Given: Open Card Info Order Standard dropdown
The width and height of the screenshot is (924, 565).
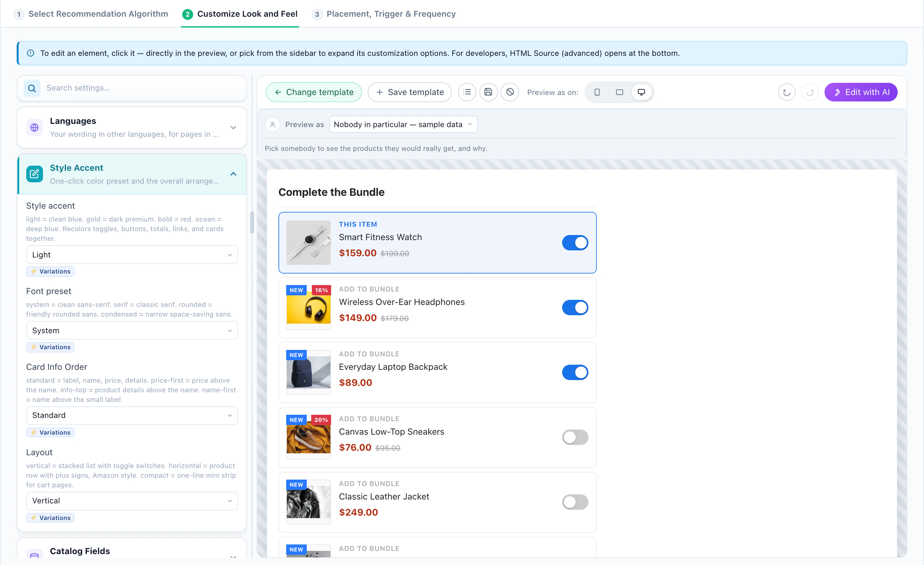Looking at the screenshot, I should point(132,415).
